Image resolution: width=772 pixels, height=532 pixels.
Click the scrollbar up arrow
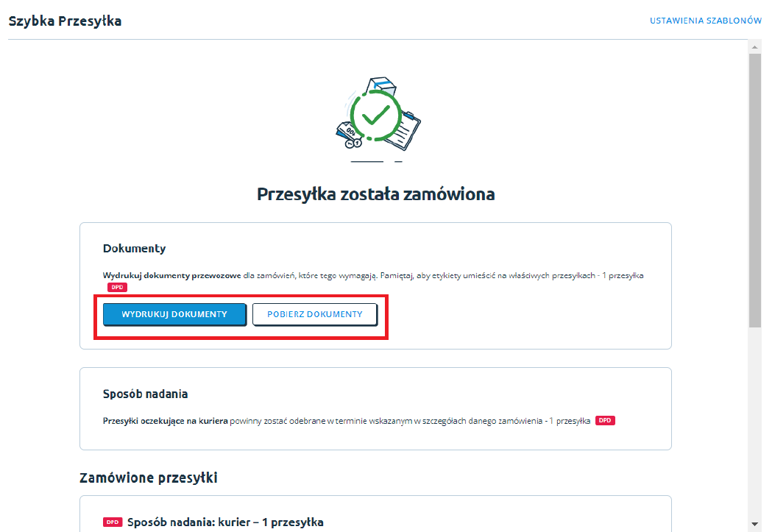(x=754, y=46)
